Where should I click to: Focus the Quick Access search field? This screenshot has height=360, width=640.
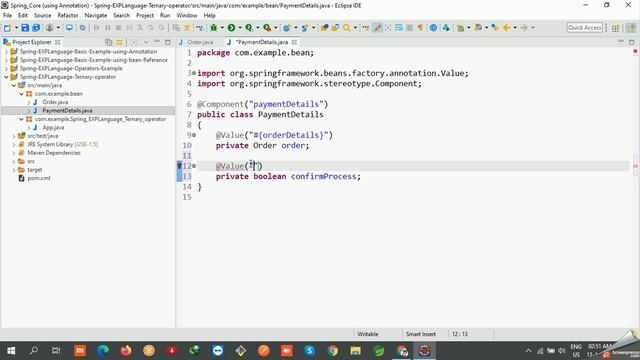coord(585,28)
